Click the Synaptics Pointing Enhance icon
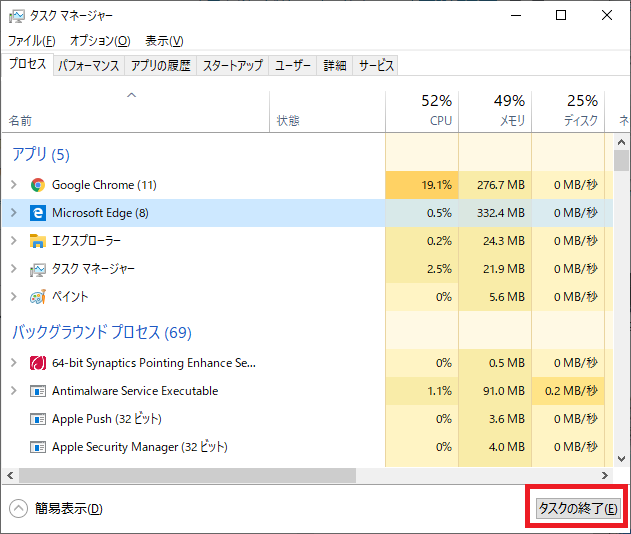Image resolution: width=631 pixels, height=534 pixels. point(38,363)
